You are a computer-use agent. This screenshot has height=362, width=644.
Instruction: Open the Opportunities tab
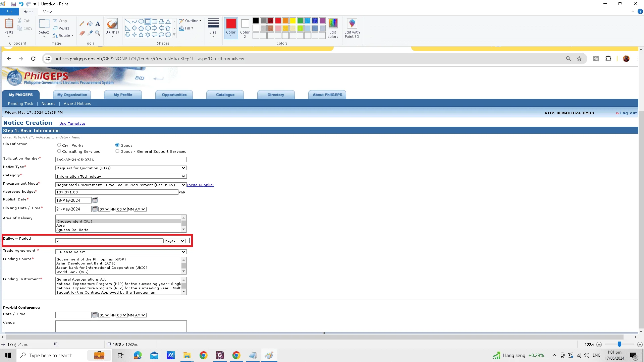point(174,95)
